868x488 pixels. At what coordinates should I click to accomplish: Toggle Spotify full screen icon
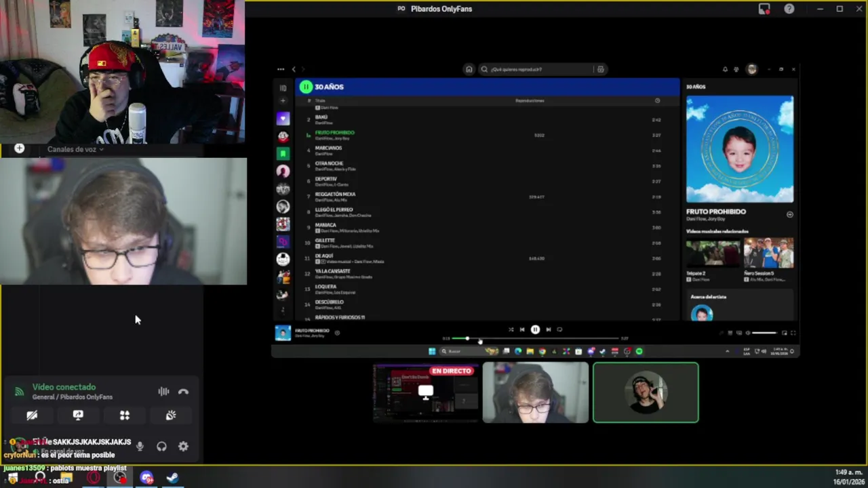(793, 333)
